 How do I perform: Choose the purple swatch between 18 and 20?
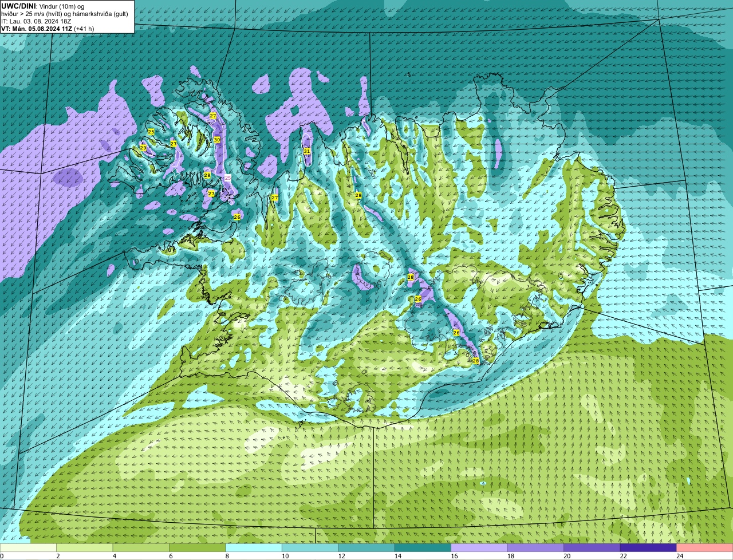[536, 548]
